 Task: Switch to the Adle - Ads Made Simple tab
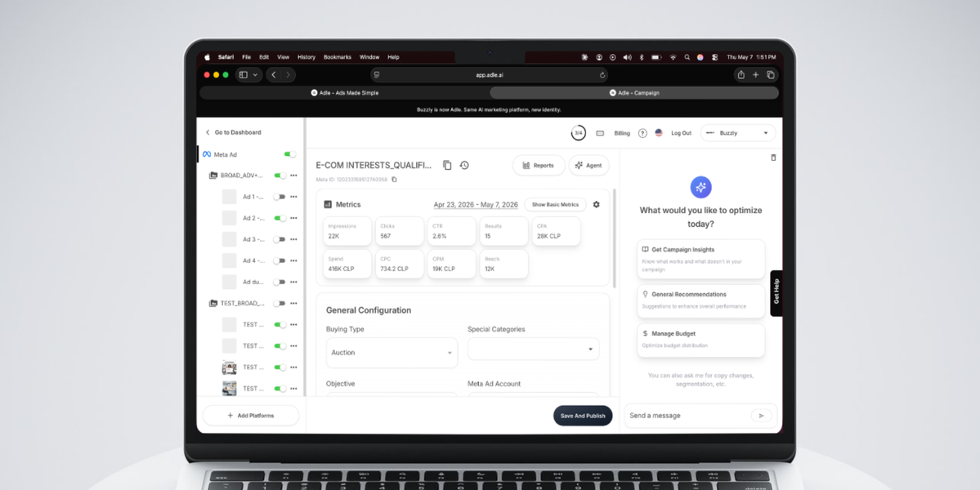344,92
